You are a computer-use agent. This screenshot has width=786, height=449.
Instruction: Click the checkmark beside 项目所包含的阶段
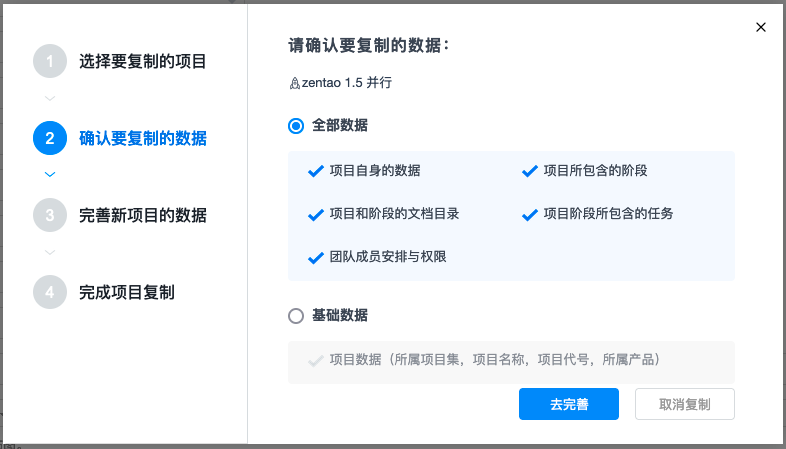click(530, 171)
